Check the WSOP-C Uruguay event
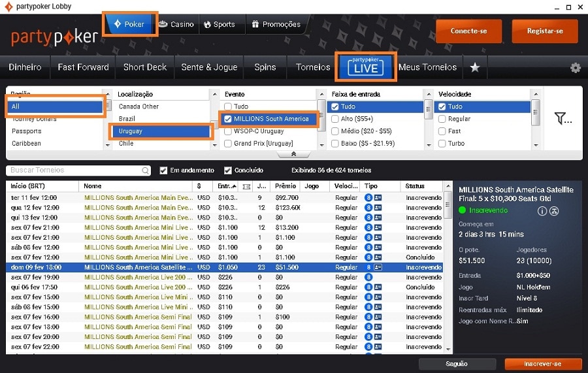Screen dimensions: 588x373 [x=227, y=131]
